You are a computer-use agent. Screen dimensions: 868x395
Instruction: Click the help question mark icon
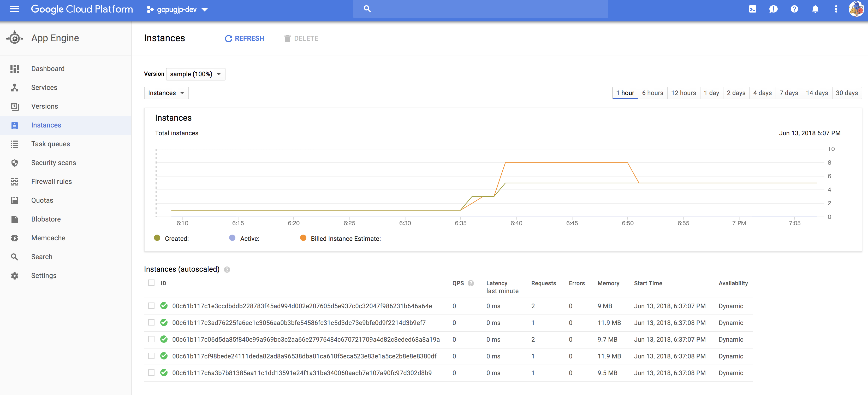(794, 9)
